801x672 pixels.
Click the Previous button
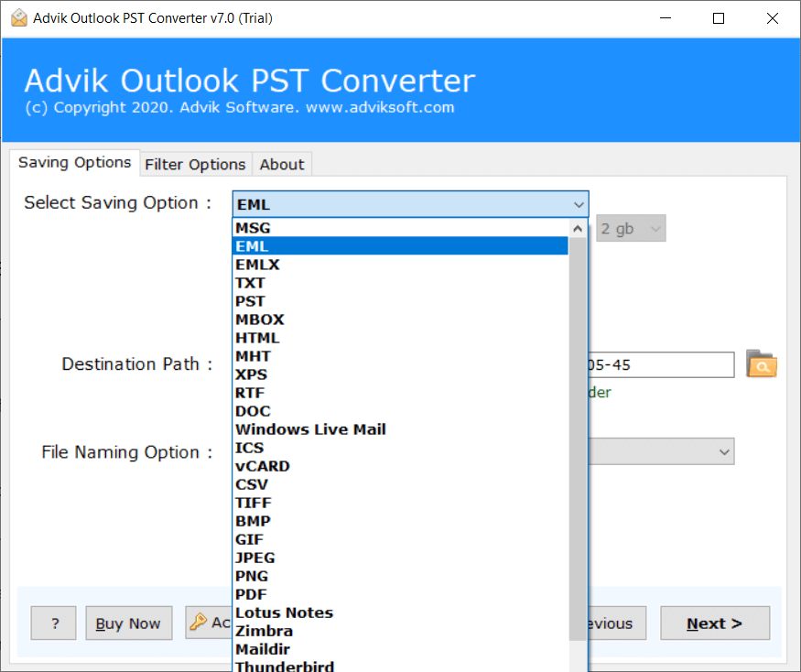(x=617, y=623)
